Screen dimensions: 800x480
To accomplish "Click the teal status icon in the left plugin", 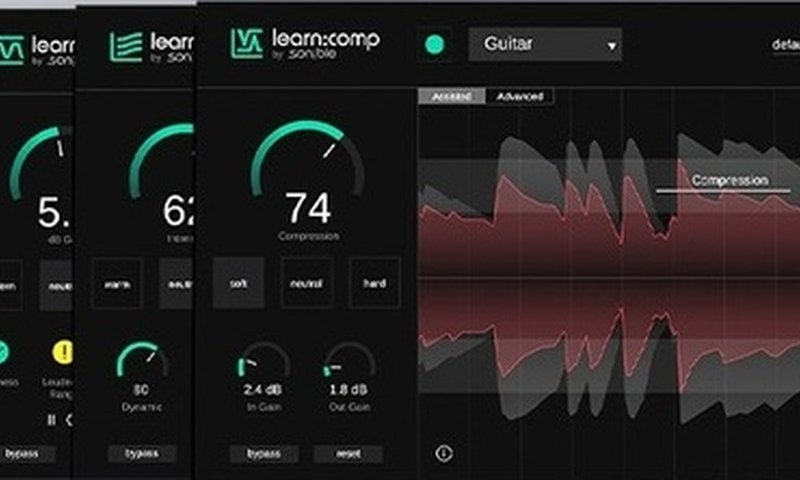I will 3,351.
